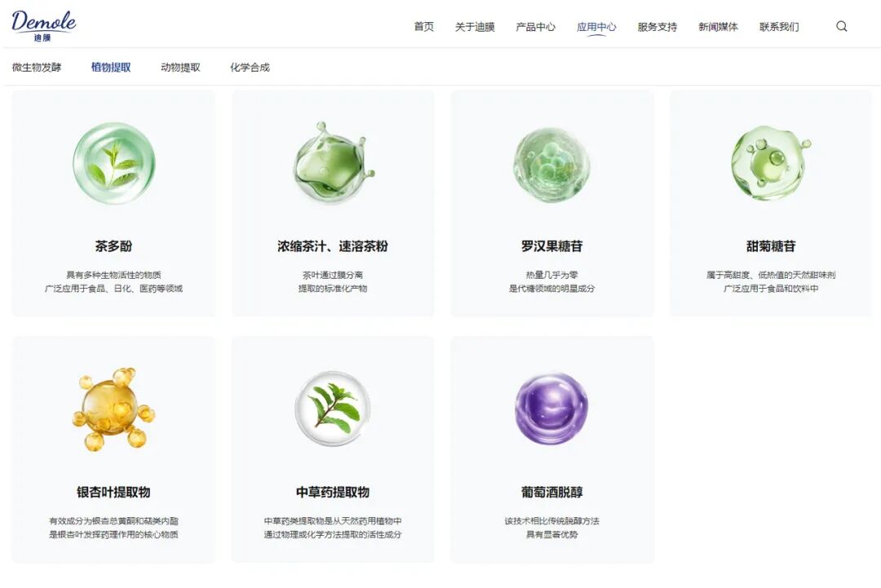Click the 中草药提取物 description text
Viewport: 881px width, 588px height.
(333, 528)
